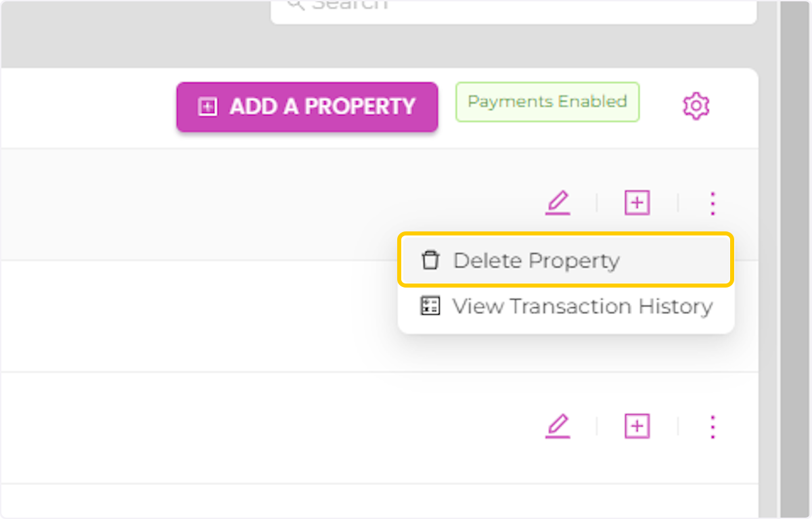Click the magnifying glass in the search bar
This screenshot has height=519, width=812.
click(x=294, y=5)
